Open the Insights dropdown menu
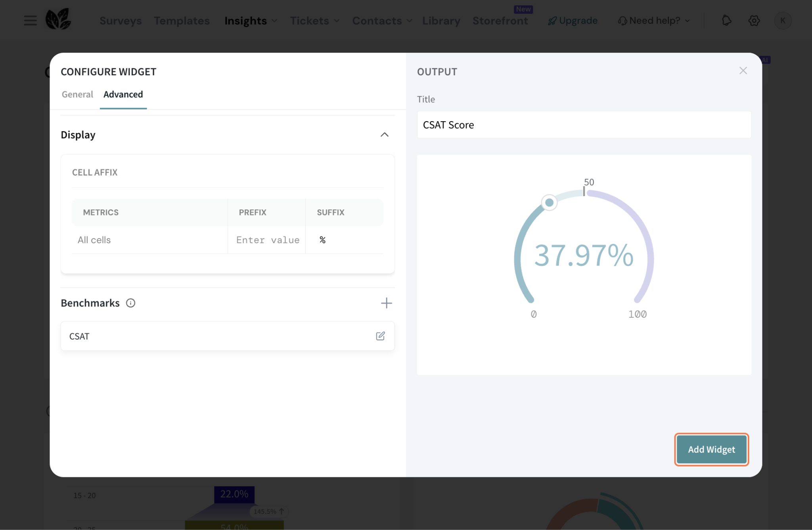Image resolution: width=812 pixels, height=530 pixels. (x=251, y=21)
